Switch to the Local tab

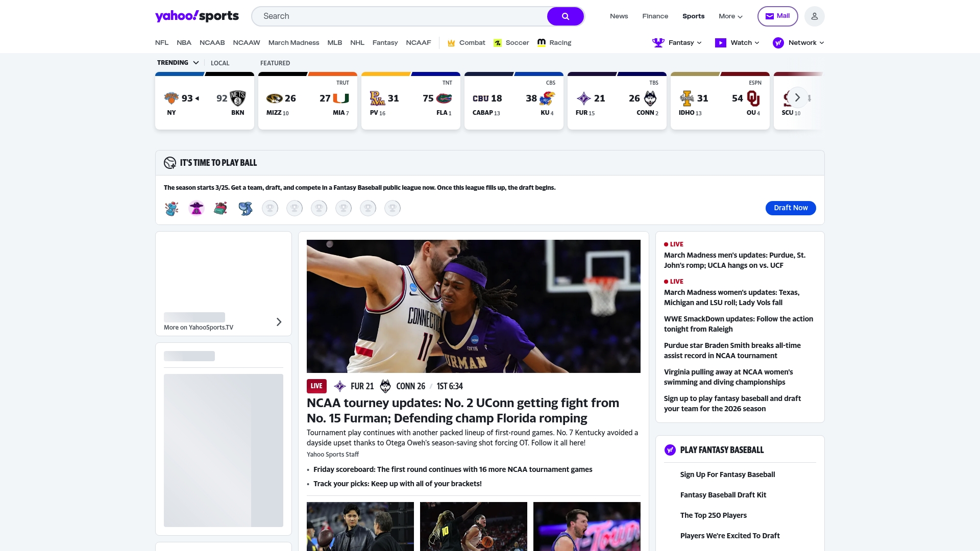point(220,63)
